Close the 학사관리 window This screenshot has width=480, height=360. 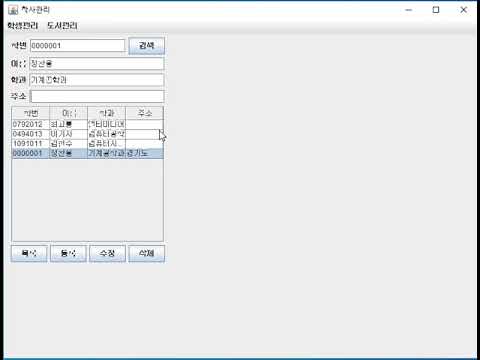coord(463,10)
